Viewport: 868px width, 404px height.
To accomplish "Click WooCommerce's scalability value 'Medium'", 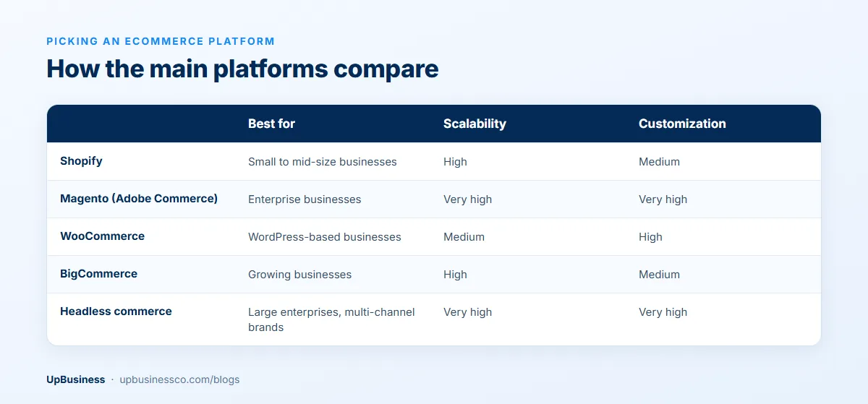I will pyautogui.click(x=464, y=237).
